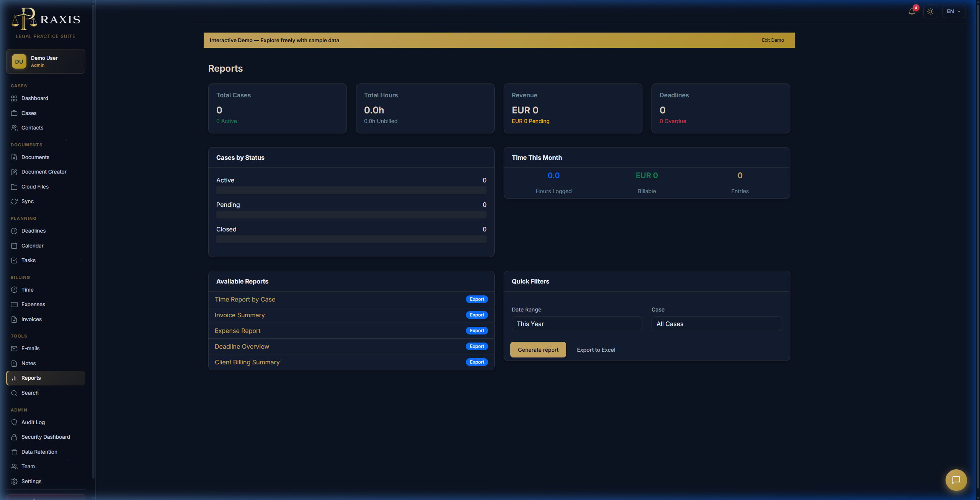Click the Data Retention trash icon
Viewport: 980px width, 500px height.
click(x=14, y=452)
